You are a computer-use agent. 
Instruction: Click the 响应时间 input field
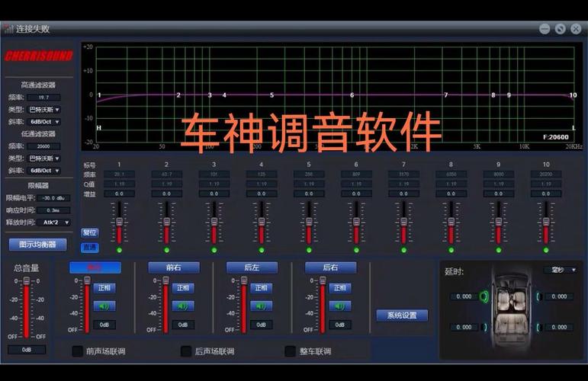click(x=53, y=210)
